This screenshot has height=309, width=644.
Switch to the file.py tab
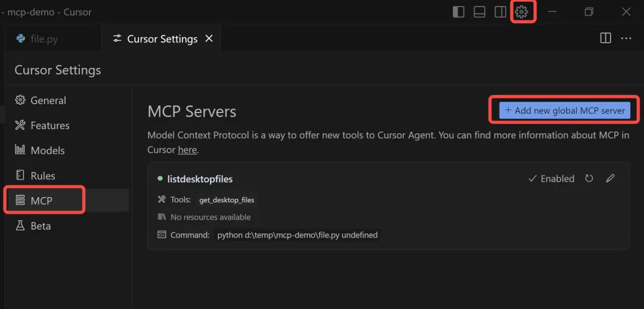[x=52, y=39]
